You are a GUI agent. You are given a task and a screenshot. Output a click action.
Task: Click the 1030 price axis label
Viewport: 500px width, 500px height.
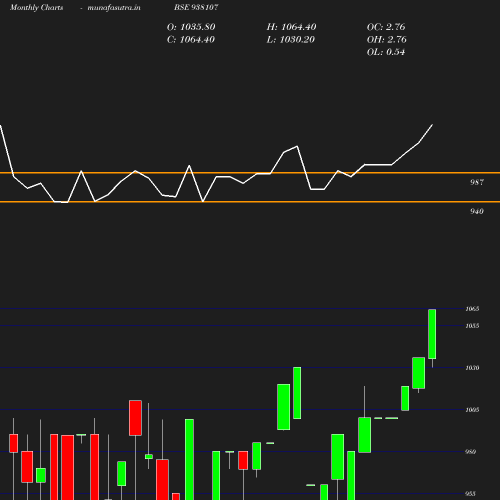tap(472, 368)
